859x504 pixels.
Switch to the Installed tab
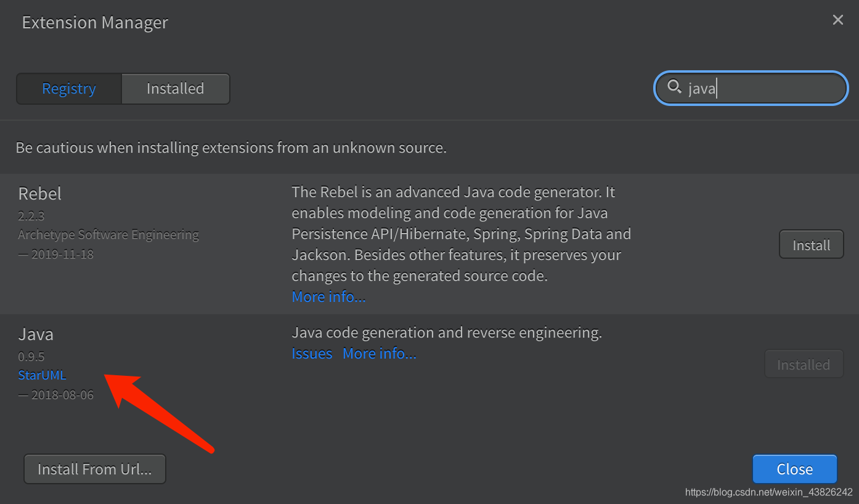click(x=176, y=89)
